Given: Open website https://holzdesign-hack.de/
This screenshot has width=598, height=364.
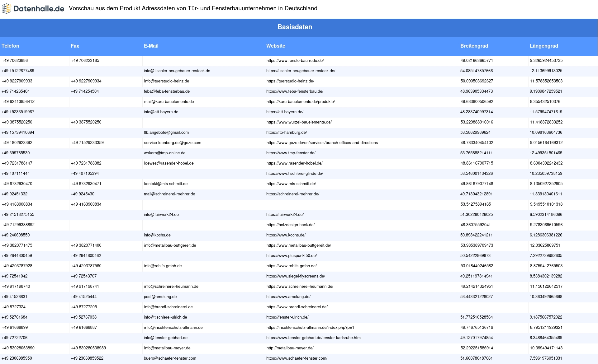Looking at the screenshot, I should [291, 225].
